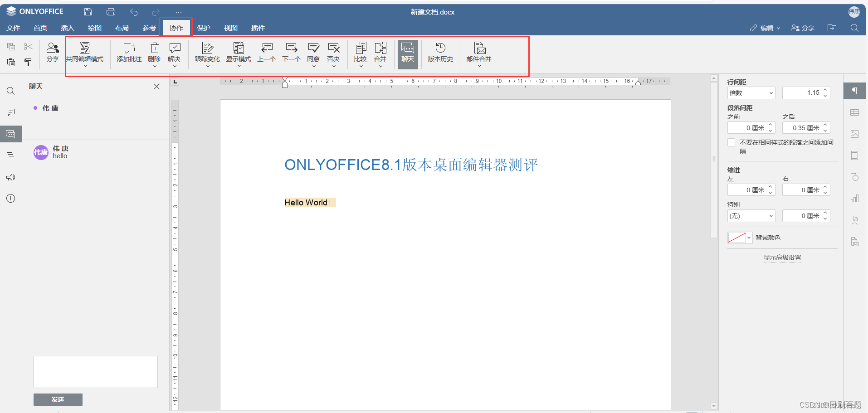Open the 比较 document compare tool
The width and height of the screenshot is (868, 413).
click(x=360, y=53)
